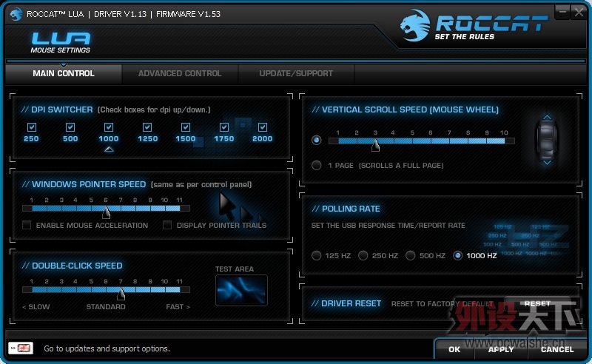
Task: Select the numbered scroll speed radio button
Action: coord(317,140)
